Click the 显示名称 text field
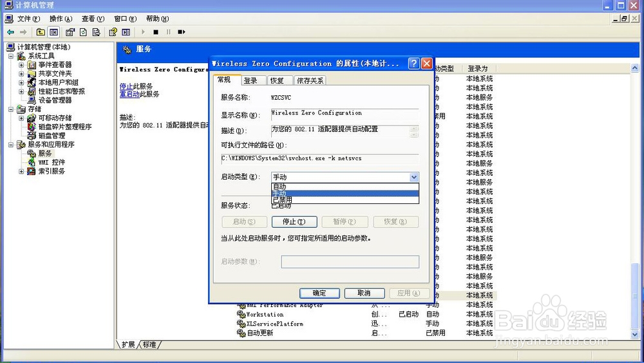644x363 pixels. tap(345, 114)
